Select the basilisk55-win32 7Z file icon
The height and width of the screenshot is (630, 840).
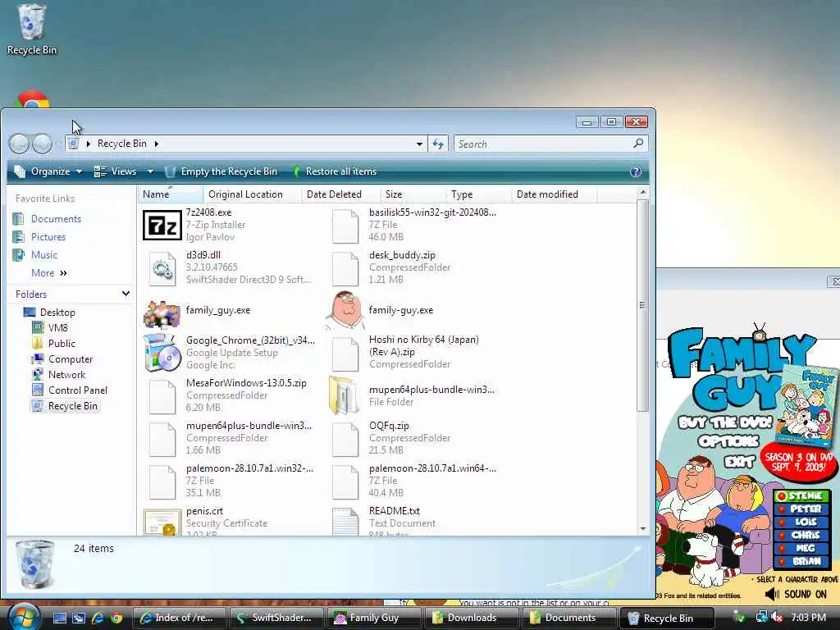click(x=345, y=226)
